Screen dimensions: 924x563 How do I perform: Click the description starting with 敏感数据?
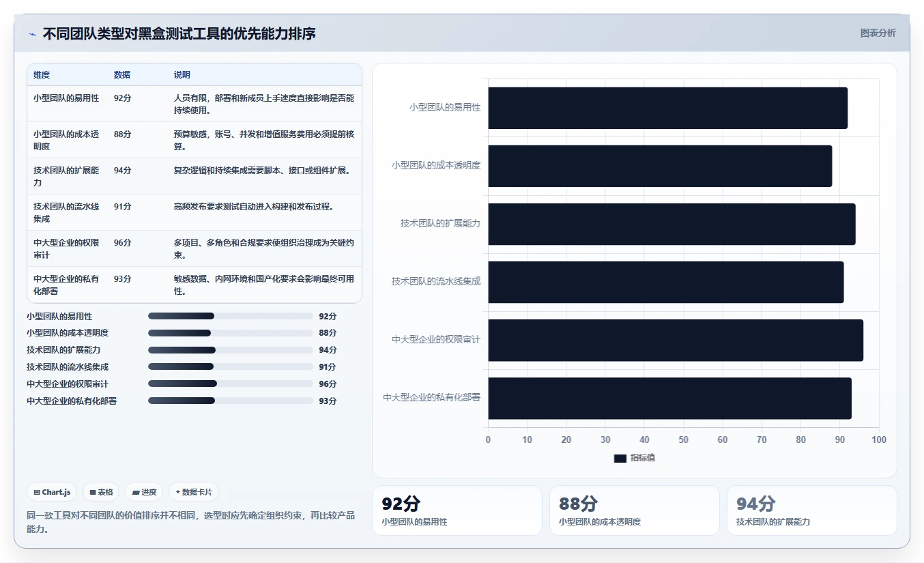click(264, 285)
